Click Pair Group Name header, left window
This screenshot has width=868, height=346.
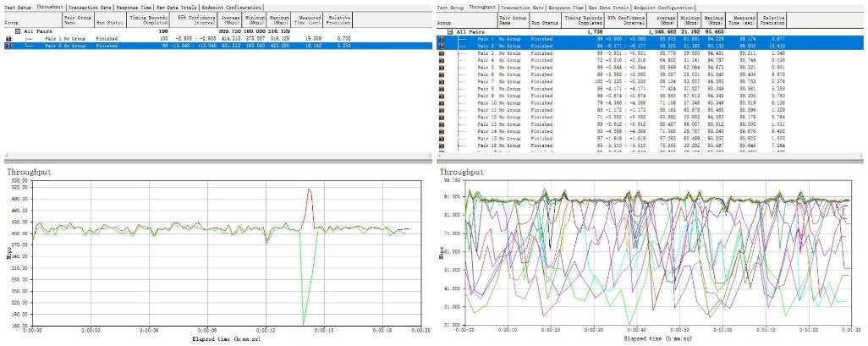coord(78,20)
